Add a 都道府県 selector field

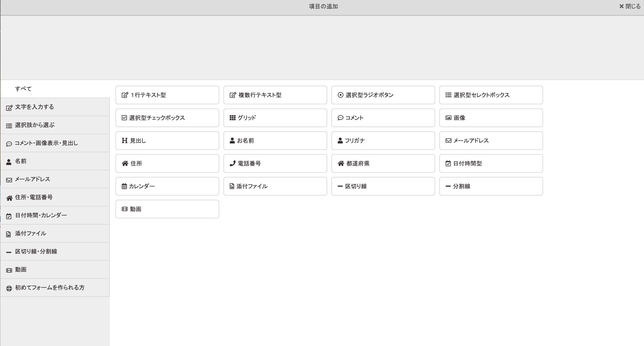pos(383,163)
